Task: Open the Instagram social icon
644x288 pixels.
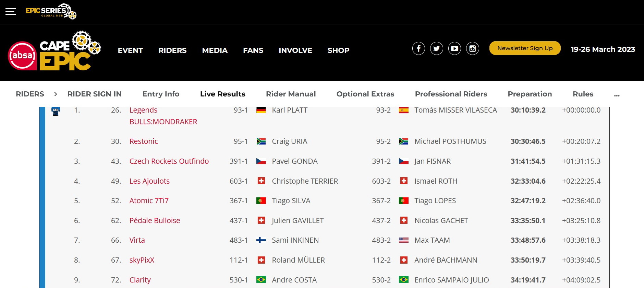Action: [473, 48]
